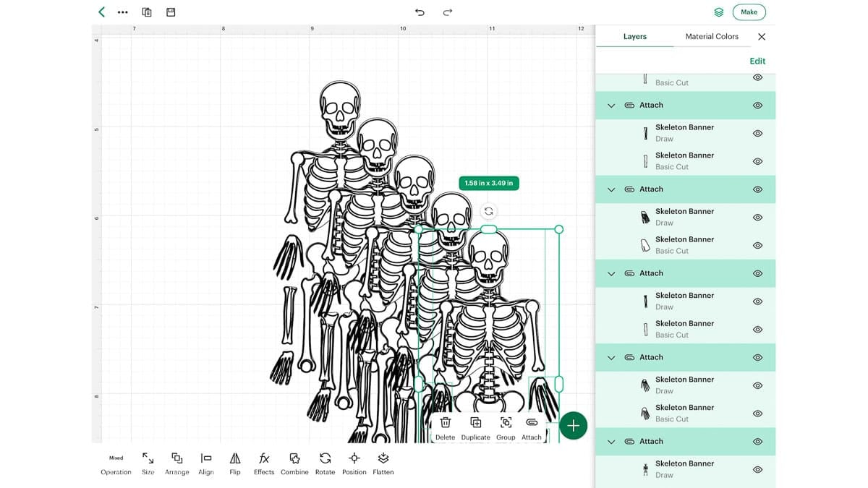Hide Basic Cut layer under topmost Attach group
The height and width of the screenshot is (488, 868).
[757, 161]
